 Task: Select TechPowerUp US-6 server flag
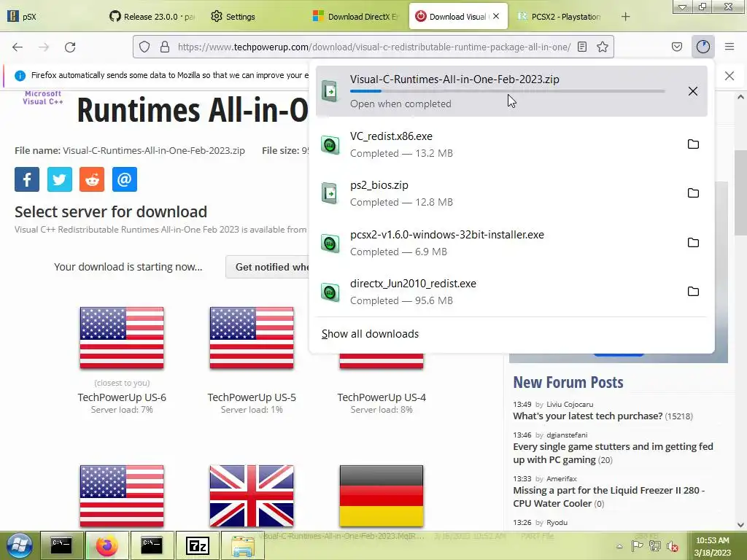(122, 338)
